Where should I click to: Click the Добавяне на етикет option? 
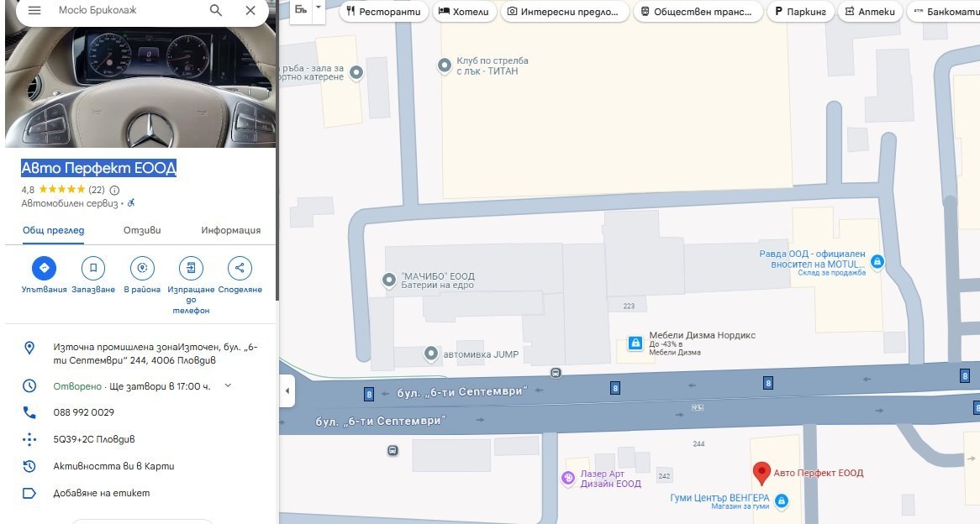(x=101, y=493)
